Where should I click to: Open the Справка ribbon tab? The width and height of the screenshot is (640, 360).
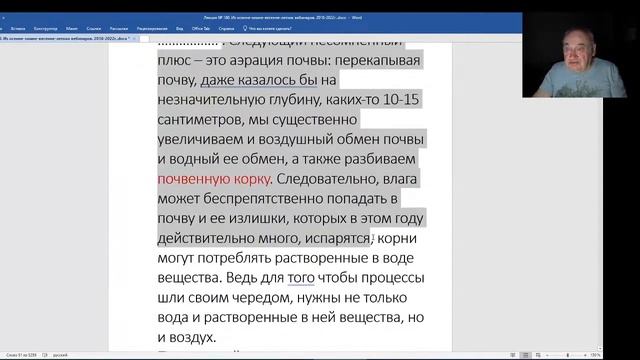(x=226, y=29)
